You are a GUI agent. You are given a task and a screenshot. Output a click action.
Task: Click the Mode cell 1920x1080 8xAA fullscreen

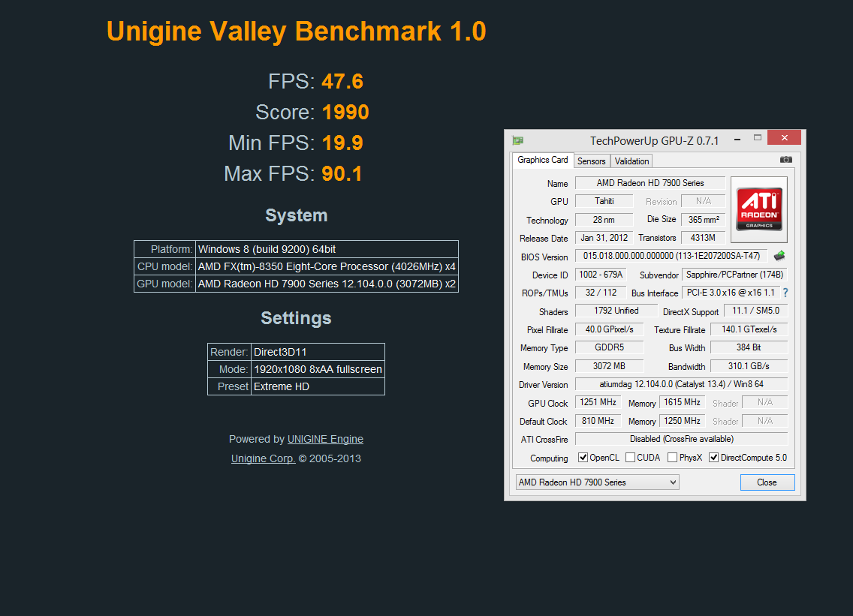318,369
